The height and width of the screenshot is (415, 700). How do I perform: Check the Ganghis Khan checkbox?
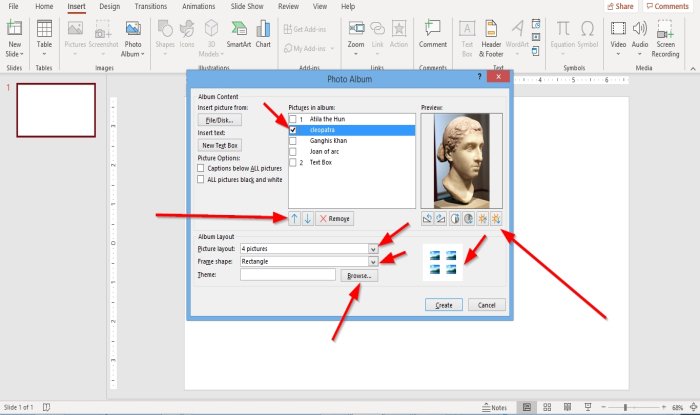coord(293,141)
